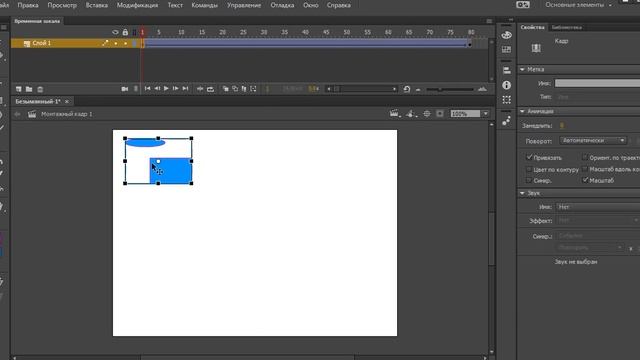Show all layers as outlines
The height and width of the screenshot is (360, 640).
[x=134, y=32]
